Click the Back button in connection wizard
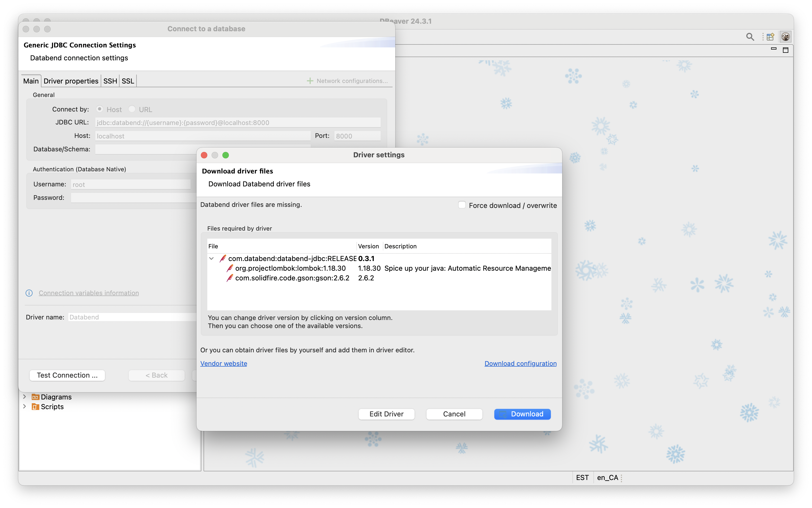Screen dimensions: 812x508 156,375
